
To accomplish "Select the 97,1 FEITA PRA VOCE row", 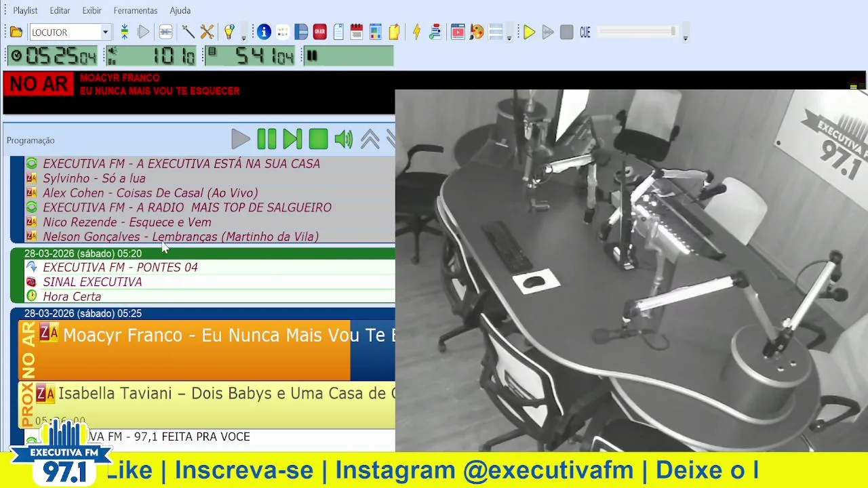I will point(209,437).
